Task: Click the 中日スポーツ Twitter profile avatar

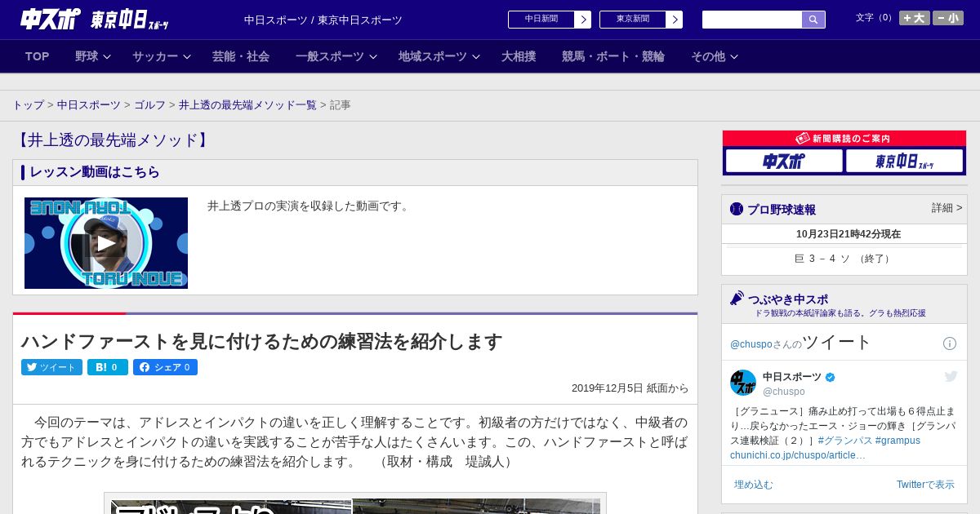Action: click(743, 383)
